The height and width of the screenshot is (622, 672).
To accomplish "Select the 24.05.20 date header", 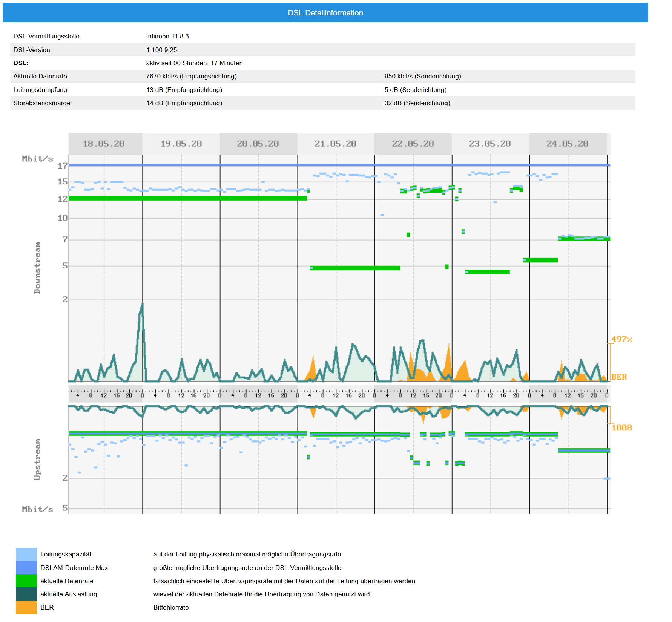I will pyautogui.click(x=567, y=144).
